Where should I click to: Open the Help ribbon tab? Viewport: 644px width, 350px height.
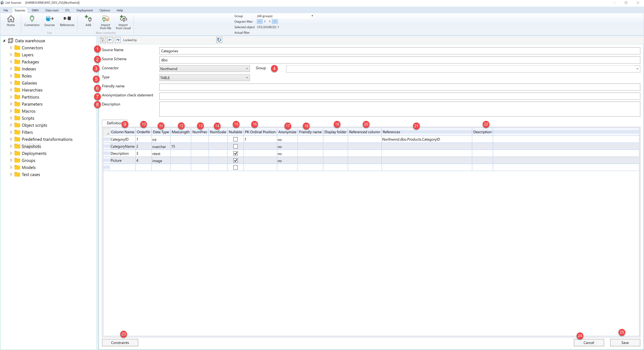pyautogui.click(x=120, y=10)
